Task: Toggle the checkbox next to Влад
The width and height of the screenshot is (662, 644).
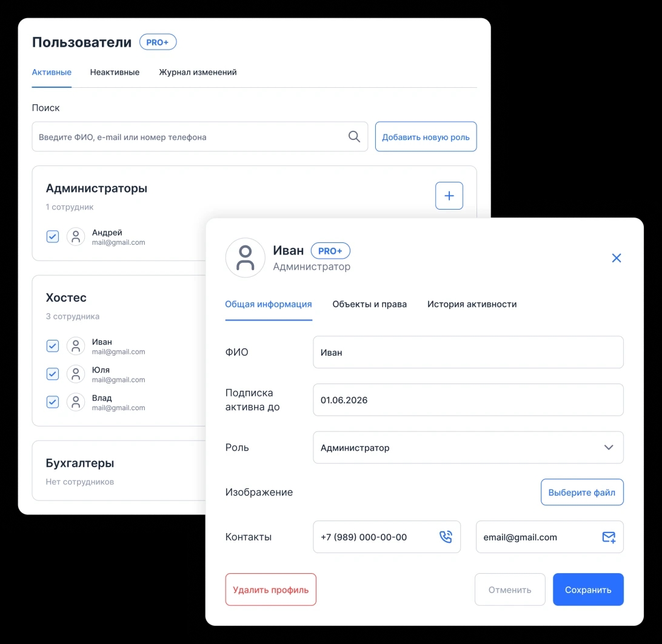Action: coord(52,402)
